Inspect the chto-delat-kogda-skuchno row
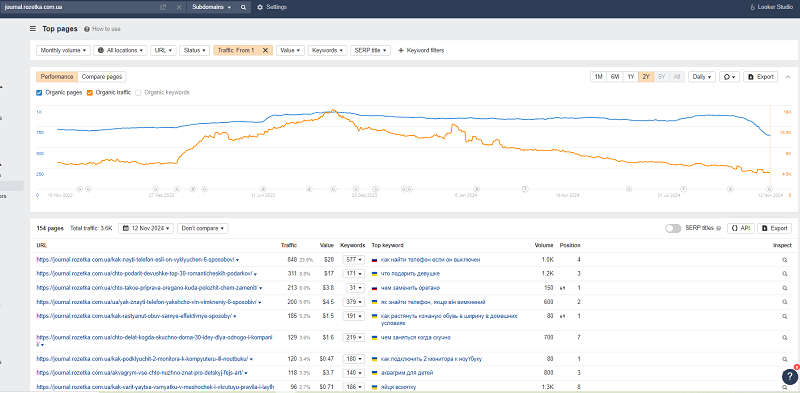Image resolution: width=800 pixels, height=393 pixels. (785, 338)
